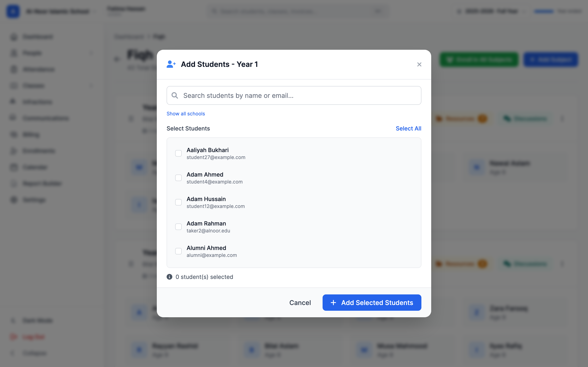Screen dimensions: 588x367
Task: Click the Dashboard sidebar icon
Action: [14, 37]
